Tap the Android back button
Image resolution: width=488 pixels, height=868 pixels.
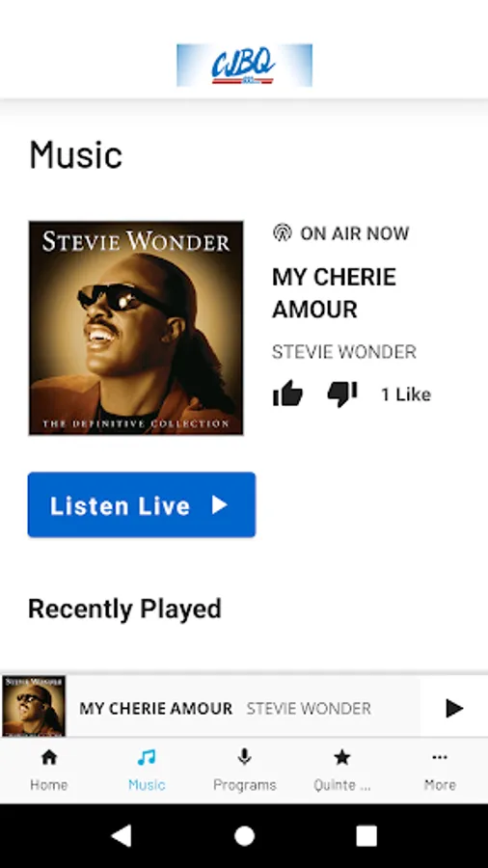[x=122, y=835]
